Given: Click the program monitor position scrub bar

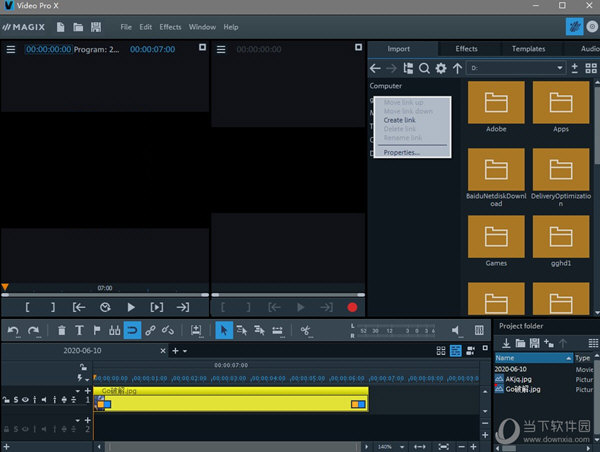Looking at the screenshot, I should pyautogui.click(x=105, y=295).
